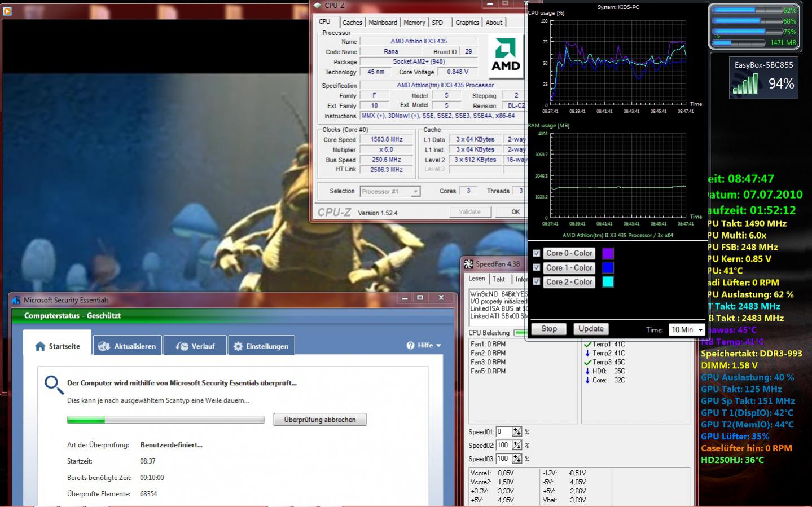Switch to the Mainboard tab
Image resolution: width=812 pixels, height=507 pixels.
(383, 23)
